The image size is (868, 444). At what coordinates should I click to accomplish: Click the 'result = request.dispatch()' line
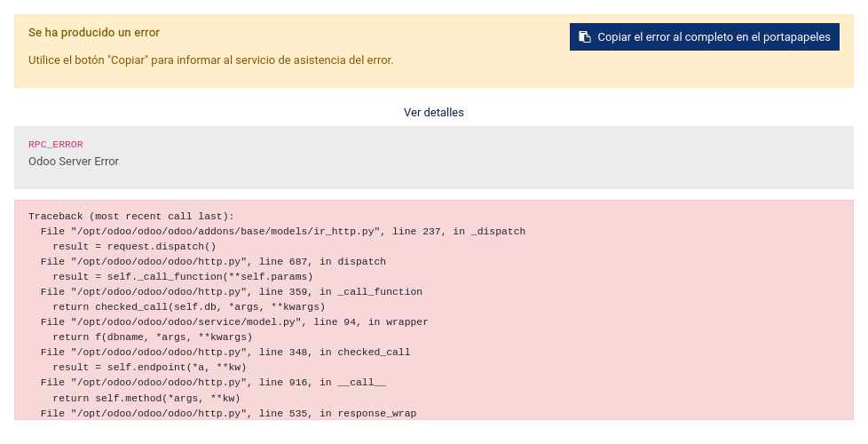(135, 246)
